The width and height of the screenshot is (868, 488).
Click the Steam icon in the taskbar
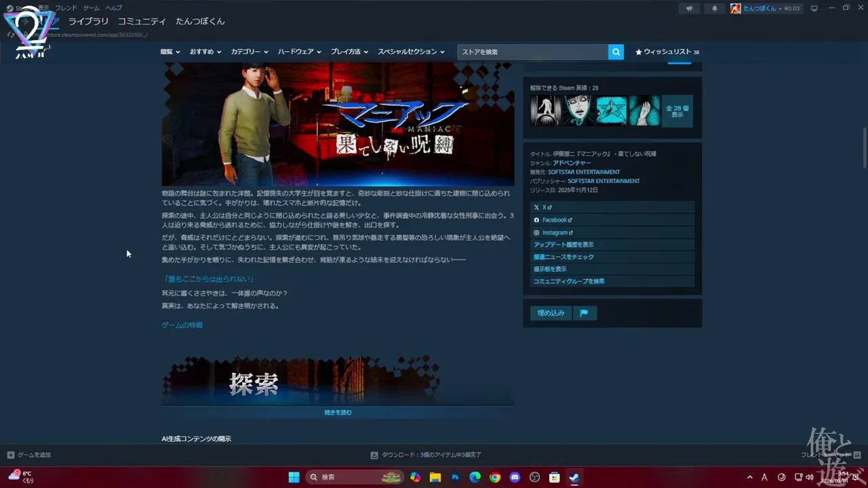[574, 477]
